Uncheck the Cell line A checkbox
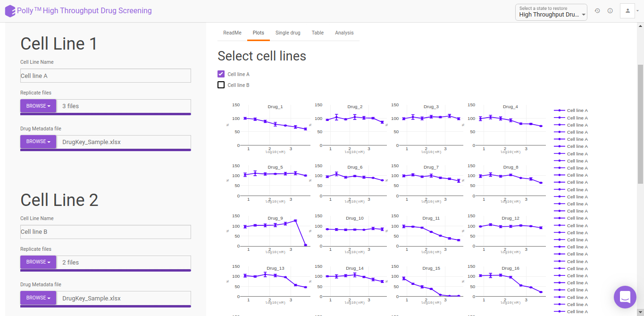Image resolution: width=644 pixels, height=316 pixels. coord(221,74)
